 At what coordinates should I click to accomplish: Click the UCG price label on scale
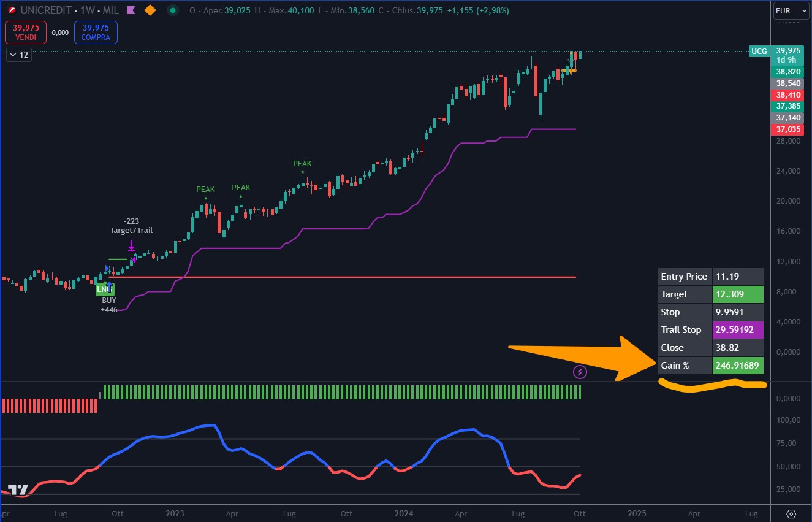point(759,51)
